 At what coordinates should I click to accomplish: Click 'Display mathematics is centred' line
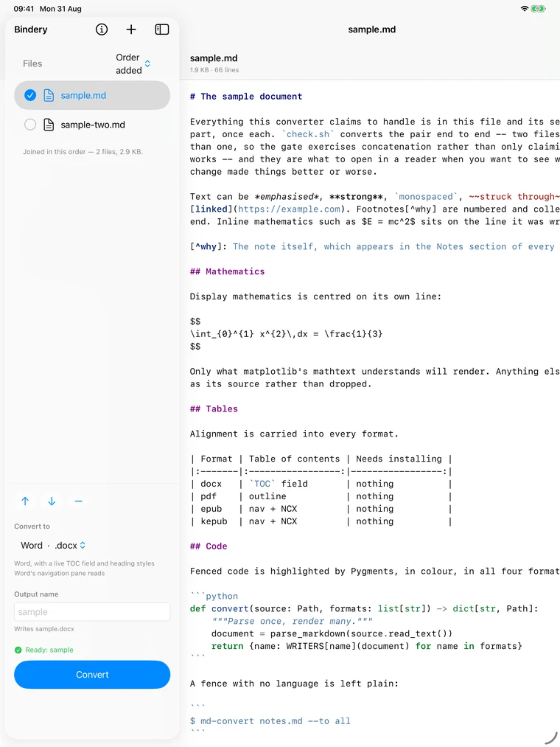click(x=315, y=296)
